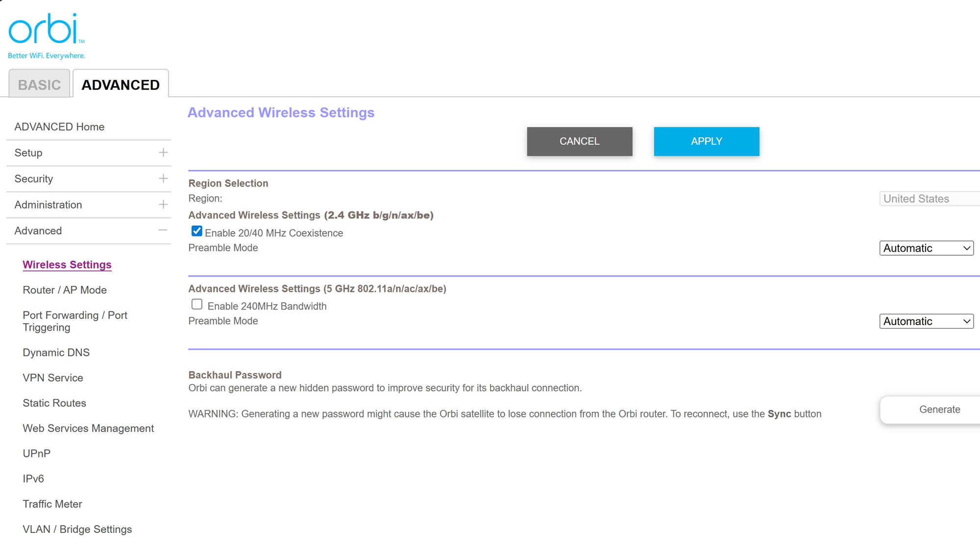The height and width of the screenshot is (551, 980).
Task: Open Traffic Meter page
Action: pos(52,504)
